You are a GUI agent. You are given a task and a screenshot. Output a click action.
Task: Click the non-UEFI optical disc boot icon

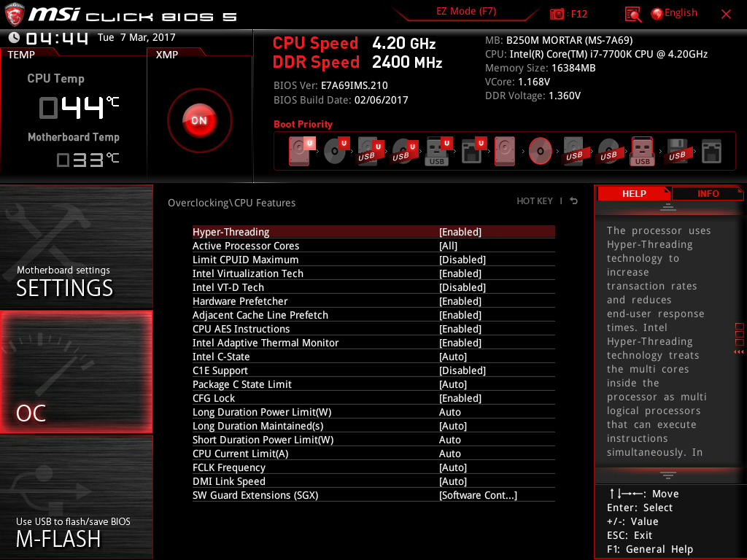(x=541, y=151)
